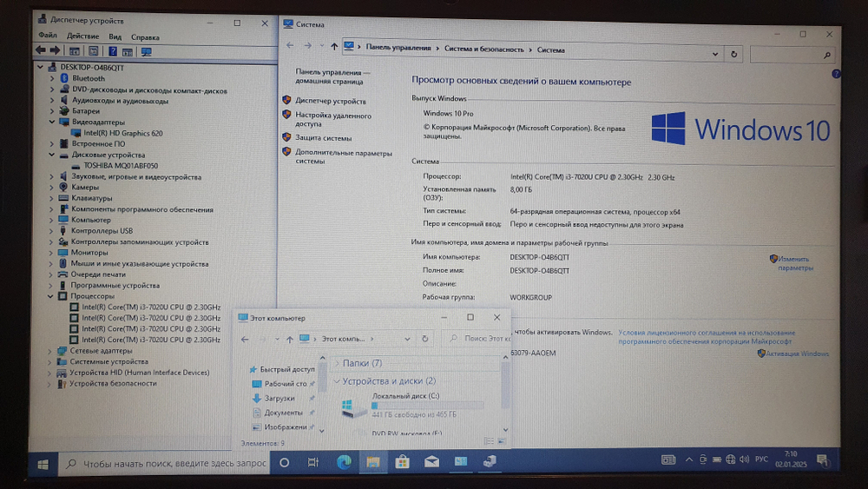Open Действие menu in Device Manager
868x489 pixels.
coord(82,36)
